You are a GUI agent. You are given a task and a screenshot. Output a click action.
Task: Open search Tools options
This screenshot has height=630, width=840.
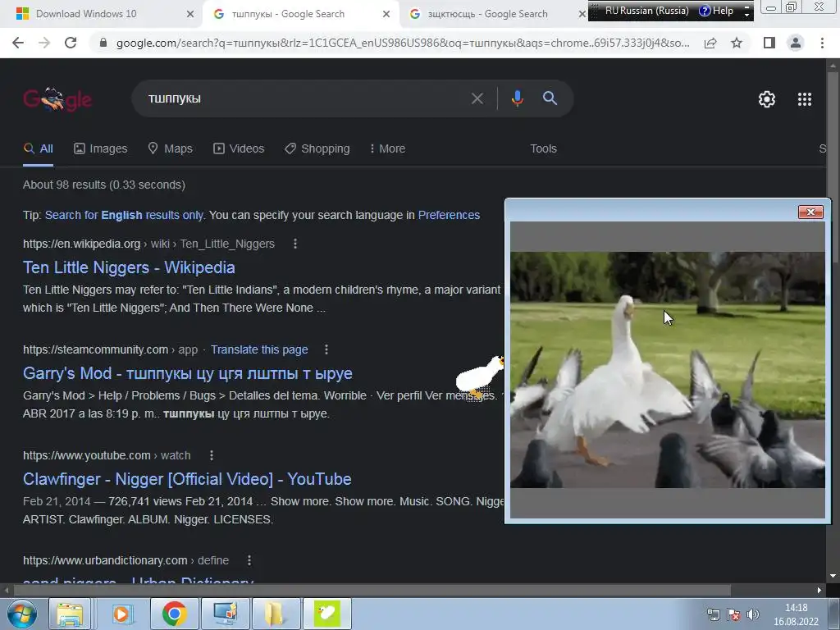point(543,148)
